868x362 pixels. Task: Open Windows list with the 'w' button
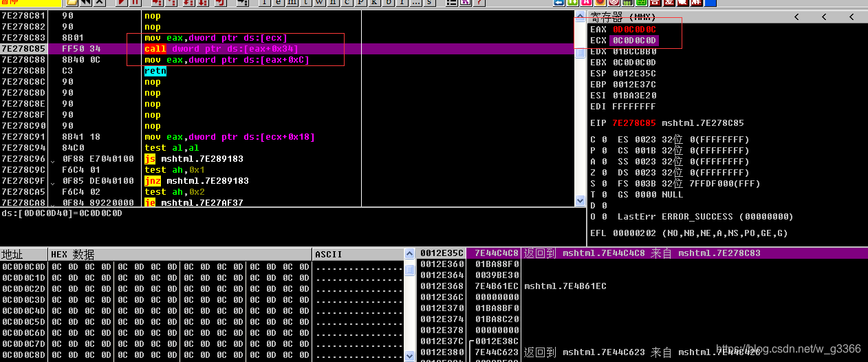(320, 3)
